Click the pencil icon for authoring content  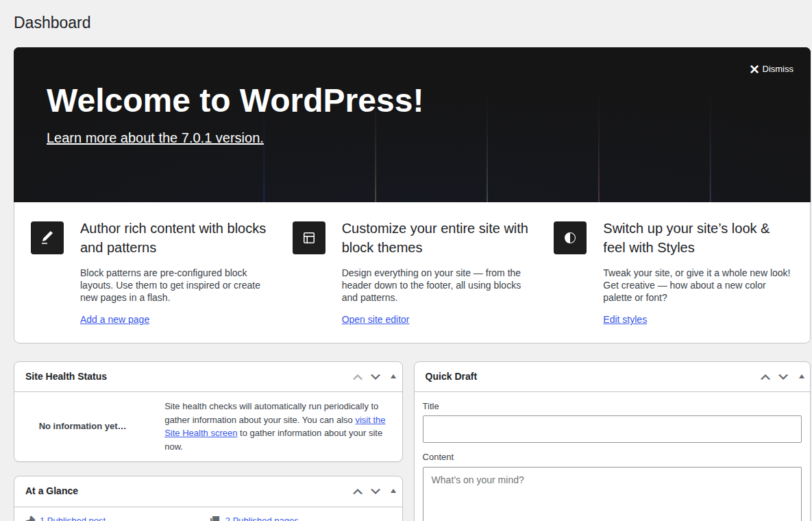(47, 238)
